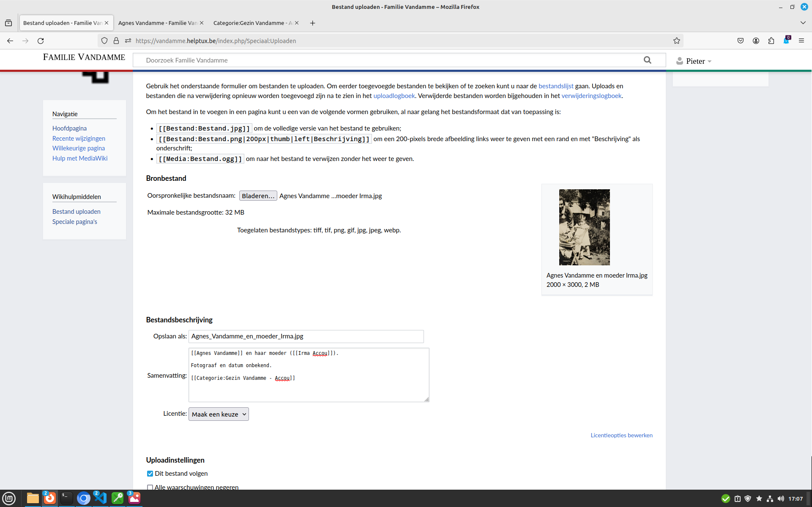Image resolution: width=812 pixels, height=507 pixels.
Task: Open the Firefox hamburger menu
Action: (x=801, y=41)
